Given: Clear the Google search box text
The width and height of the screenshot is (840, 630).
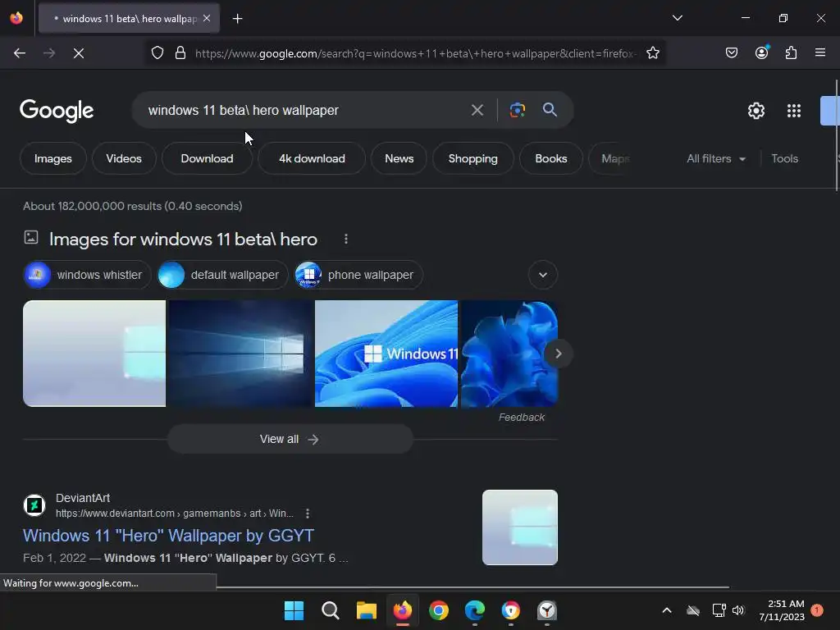Looking at the screenshot, I should coord(477,111).
